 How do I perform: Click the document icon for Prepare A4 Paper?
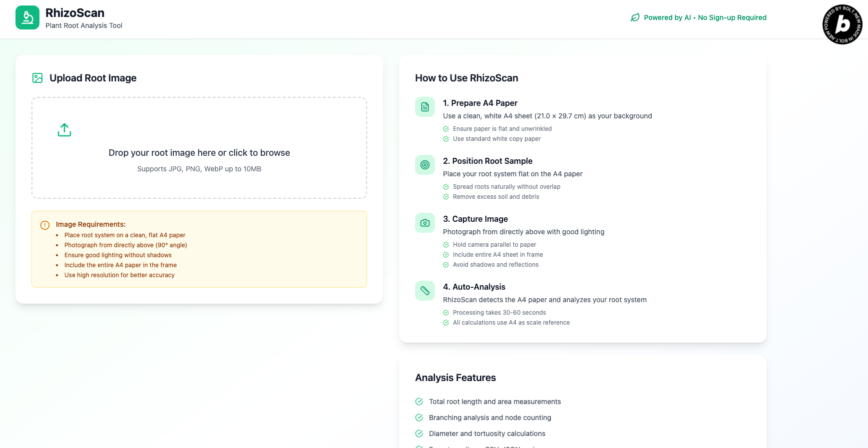click(425, 107)
